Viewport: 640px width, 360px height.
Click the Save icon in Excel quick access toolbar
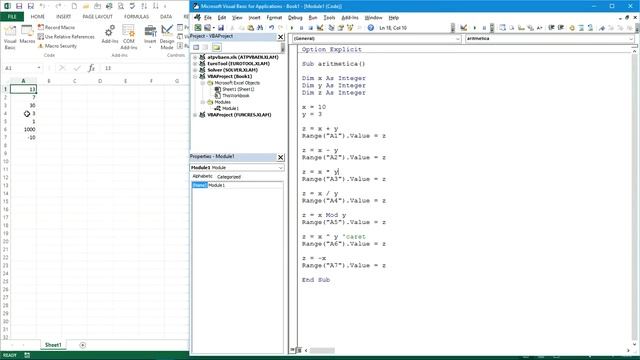[x=19, y=6]
